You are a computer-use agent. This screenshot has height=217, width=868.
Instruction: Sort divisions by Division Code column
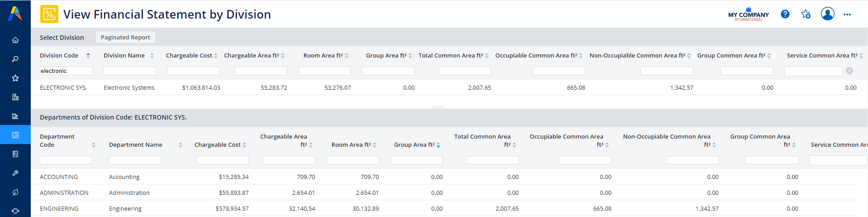[59, 56]
